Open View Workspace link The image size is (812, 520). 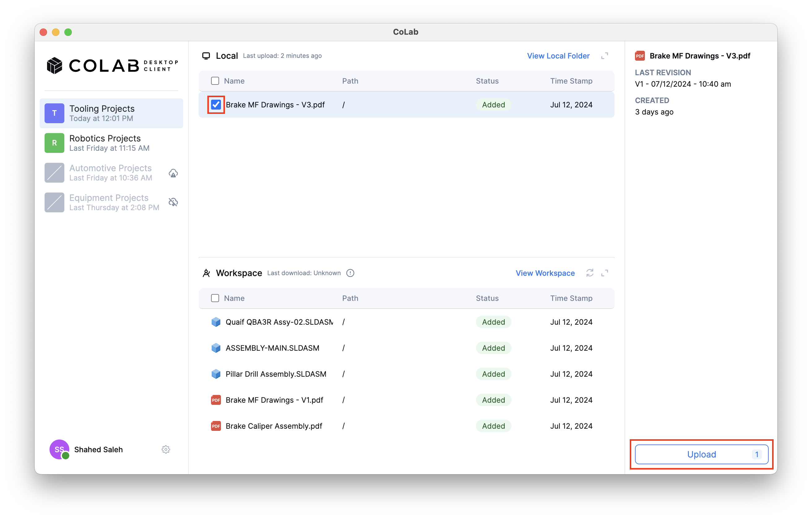[545, 273]
